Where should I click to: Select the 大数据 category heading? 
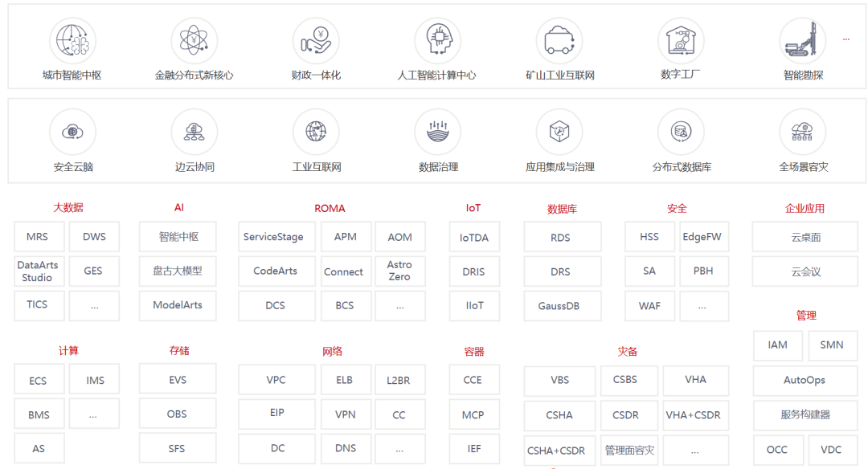pos(68,207)
